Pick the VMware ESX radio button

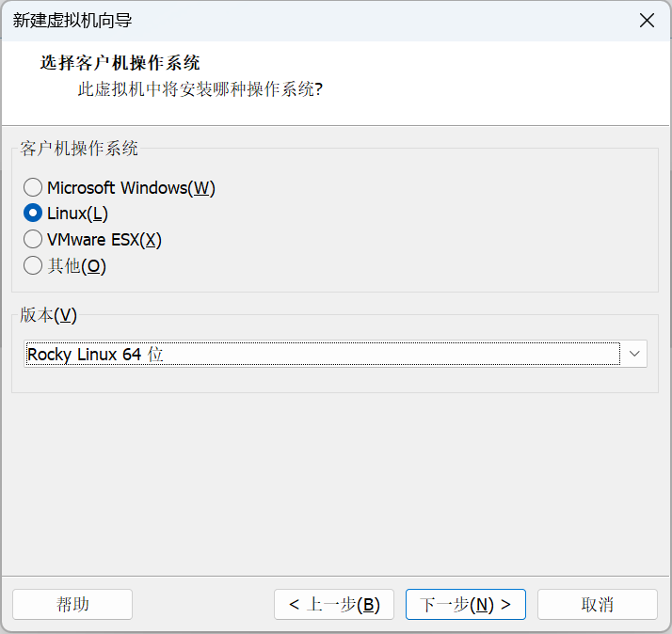(33, 240)
